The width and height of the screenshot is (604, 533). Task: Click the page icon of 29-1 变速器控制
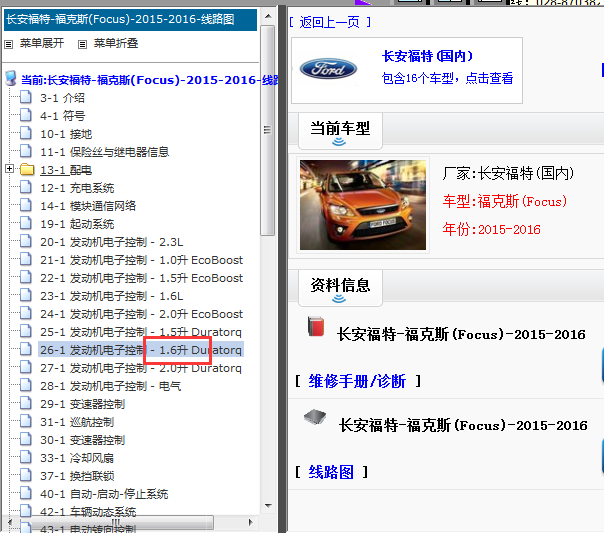(x=26, y=403)
